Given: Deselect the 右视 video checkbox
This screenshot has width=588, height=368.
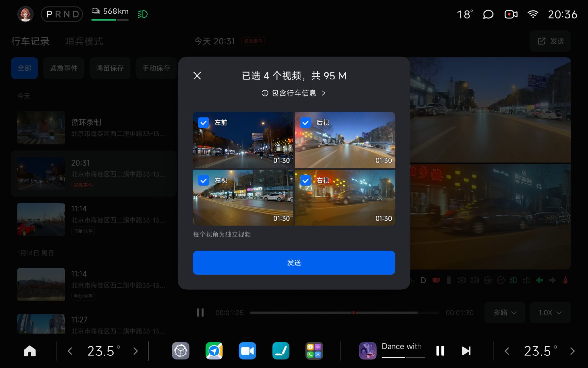Looking at the screenshot, I should tap(306, 181).
